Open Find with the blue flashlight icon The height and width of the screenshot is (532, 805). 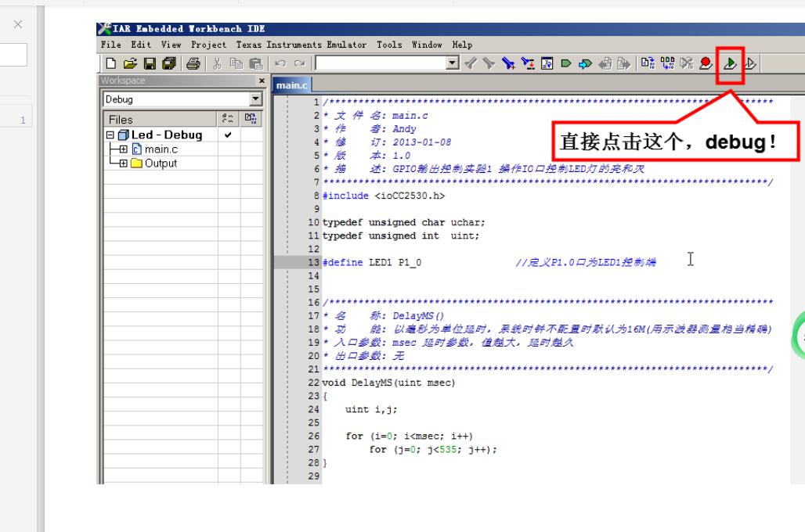coord(508,63)
